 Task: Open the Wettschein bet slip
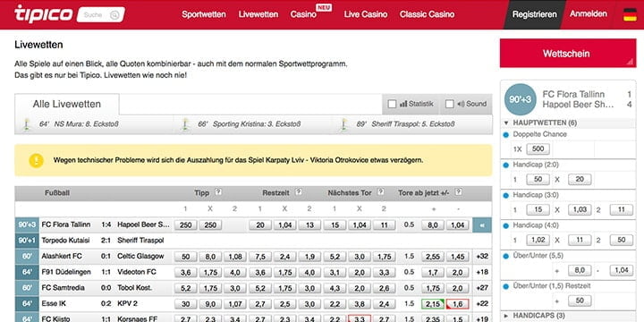coord(568,54)
